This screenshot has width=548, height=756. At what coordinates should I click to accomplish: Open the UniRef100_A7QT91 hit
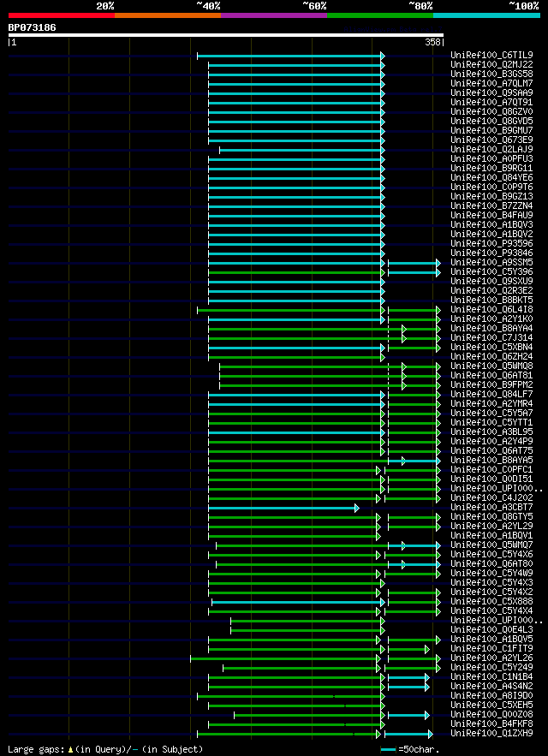click(x=491, y=103)
